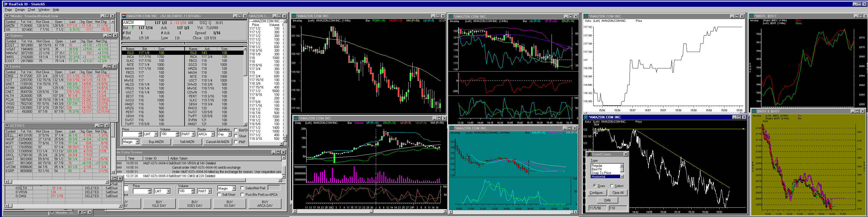
Task: Click the Gainers window title icon
Action: coord(8,35)
